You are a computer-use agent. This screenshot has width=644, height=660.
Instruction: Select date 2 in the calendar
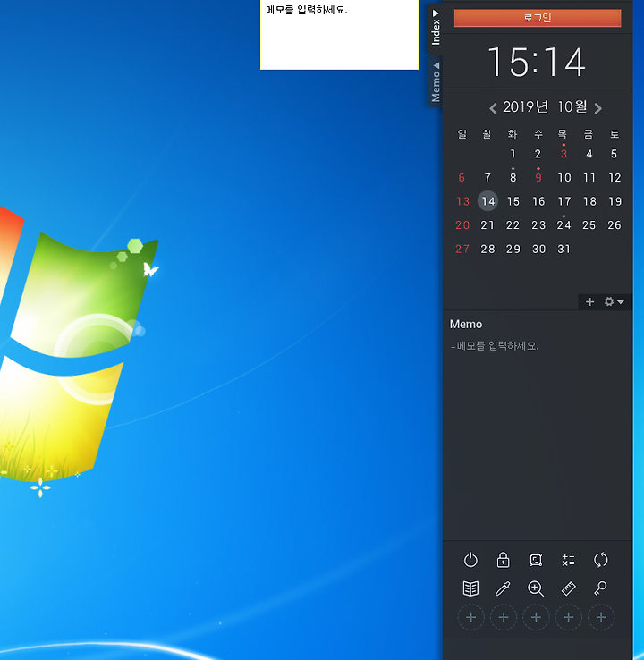click(x=538, y=154)
